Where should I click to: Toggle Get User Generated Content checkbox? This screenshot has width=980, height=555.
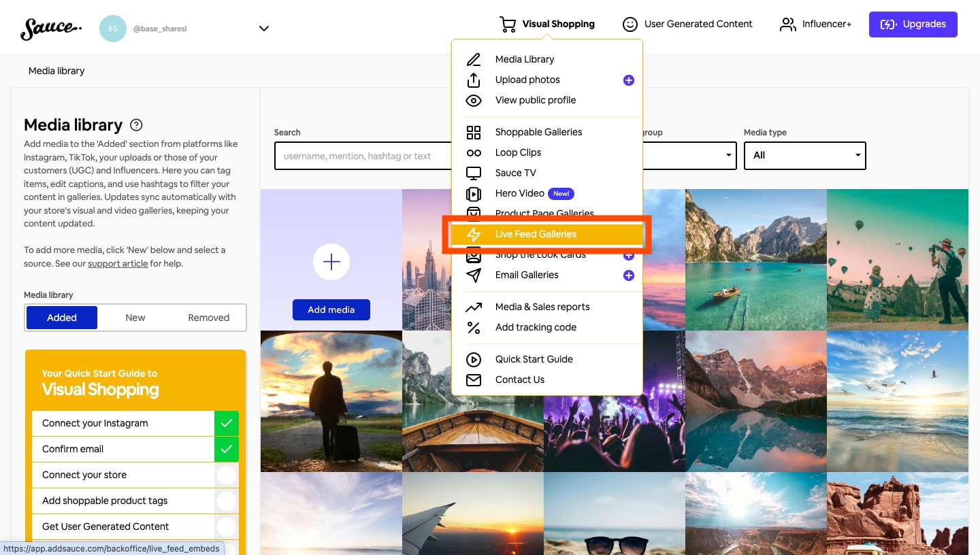pos(227,526)
